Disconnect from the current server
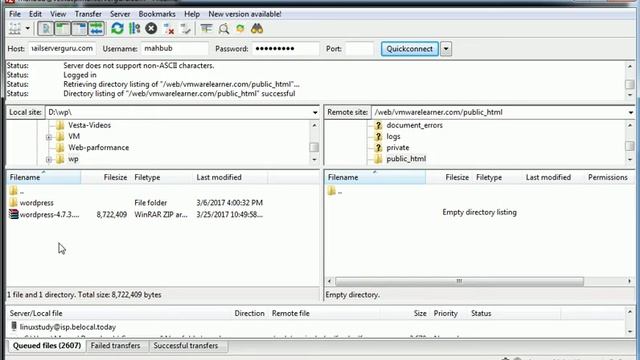640x360 pixels. pos(169,29)
